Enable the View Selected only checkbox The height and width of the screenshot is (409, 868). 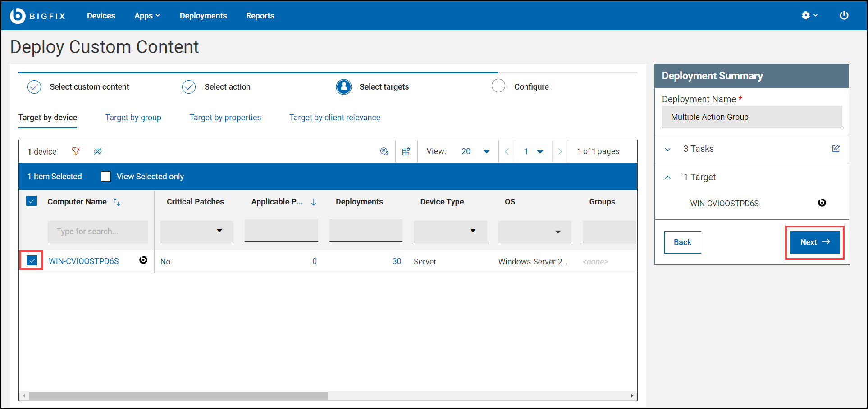(105, 176)
